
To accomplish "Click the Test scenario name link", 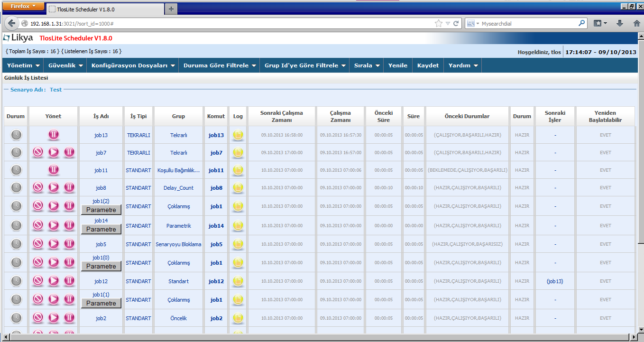I will (x=55, y=89).
